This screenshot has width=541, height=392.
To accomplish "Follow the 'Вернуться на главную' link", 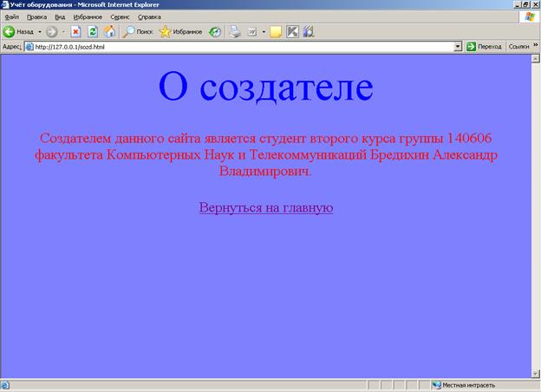I will tap(265, 207).
